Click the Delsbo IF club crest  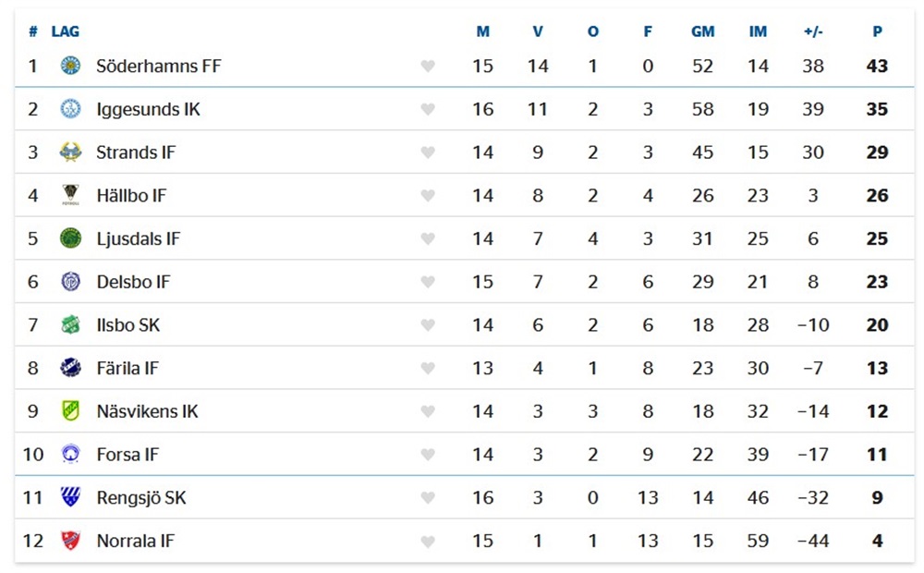(71, 282)
